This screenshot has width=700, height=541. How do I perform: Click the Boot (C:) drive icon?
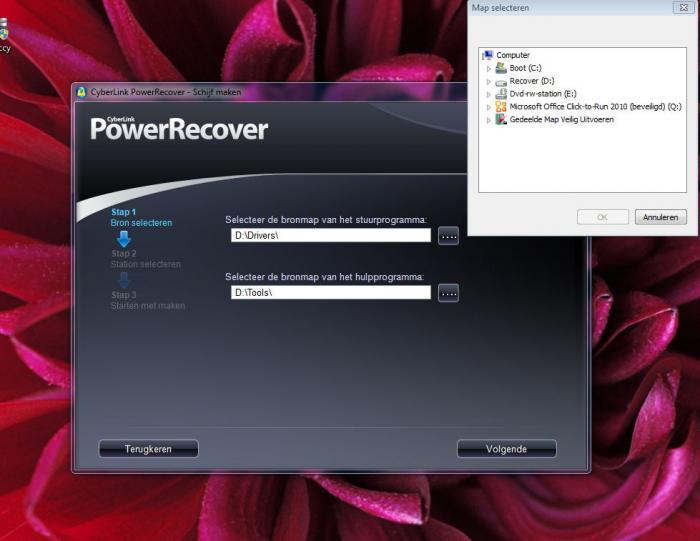pyautogui.click(x=501, y=68)
